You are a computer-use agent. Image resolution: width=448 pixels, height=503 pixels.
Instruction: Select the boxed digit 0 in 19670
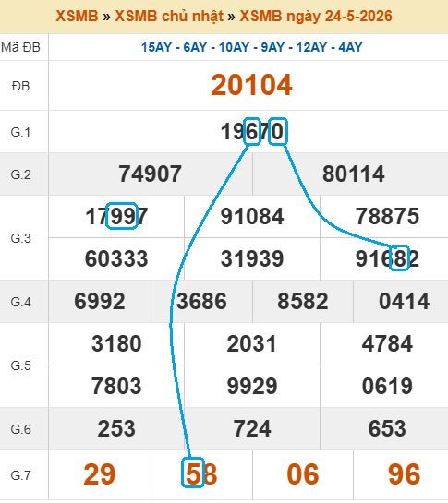(x=278, y=132)
